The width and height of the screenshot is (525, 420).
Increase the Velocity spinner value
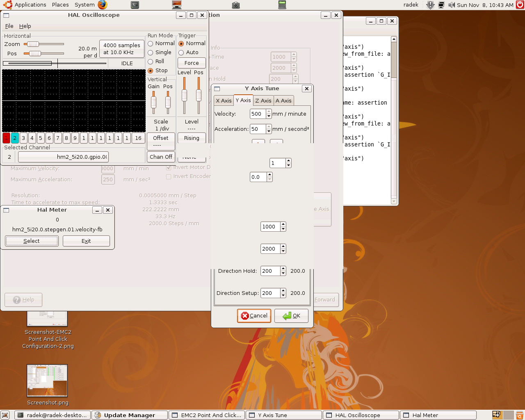pos(269,112)
